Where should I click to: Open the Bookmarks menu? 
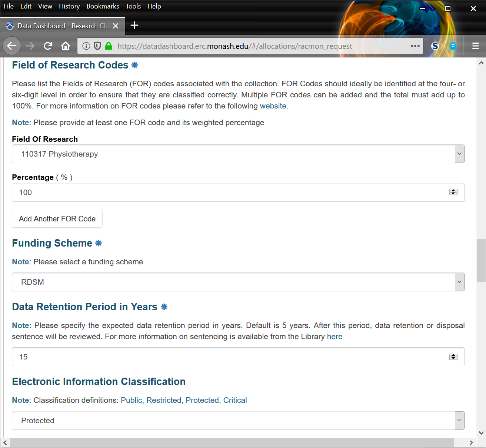103,6
